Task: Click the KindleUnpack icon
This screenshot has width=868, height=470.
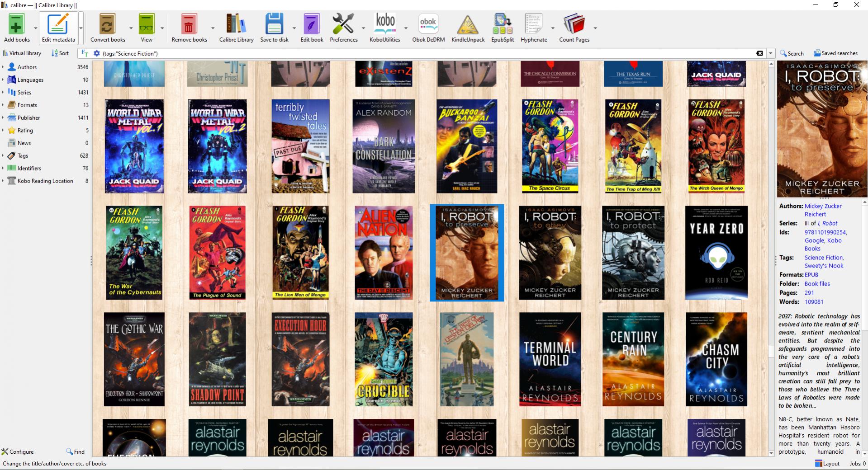Action: point(468,24)
